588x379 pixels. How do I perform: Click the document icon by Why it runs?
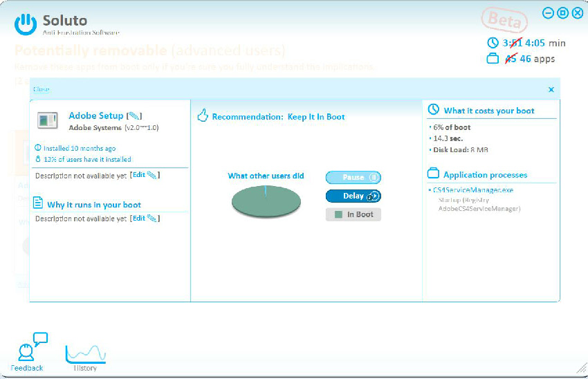(38, 203)
